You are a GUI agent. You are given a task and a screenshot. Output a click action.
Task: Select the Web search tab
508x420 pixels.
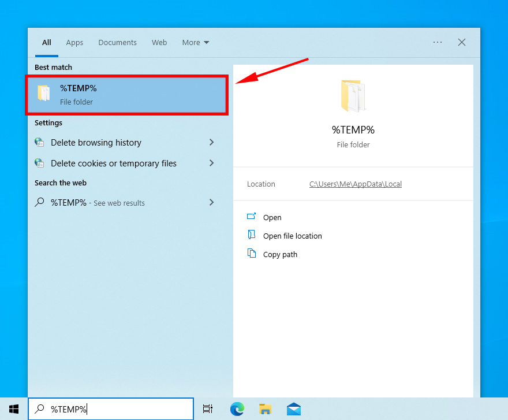159,42
